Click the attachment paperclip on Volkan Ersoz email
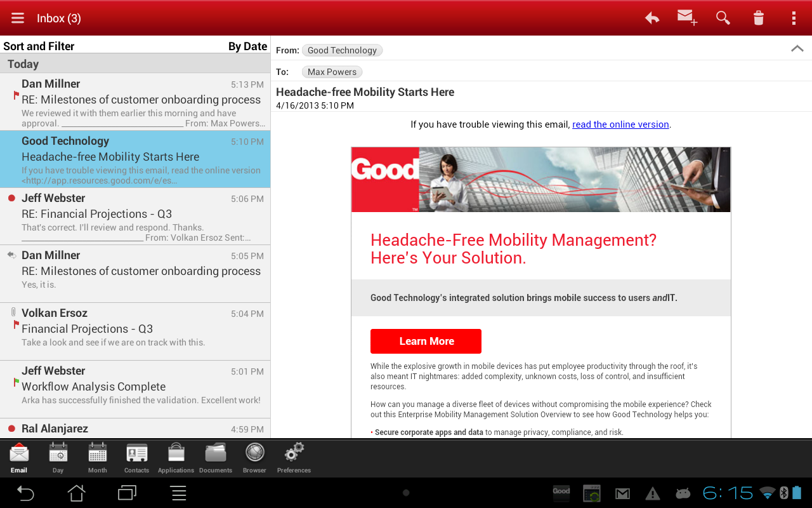Viewport: 812px width, 508px height. pyautogui.click(x=13, y=312)
